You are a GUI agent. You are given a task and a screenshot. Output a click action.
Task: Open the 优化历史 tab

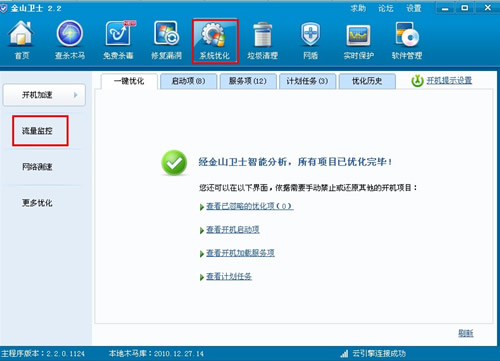click(x=367, y=81)
